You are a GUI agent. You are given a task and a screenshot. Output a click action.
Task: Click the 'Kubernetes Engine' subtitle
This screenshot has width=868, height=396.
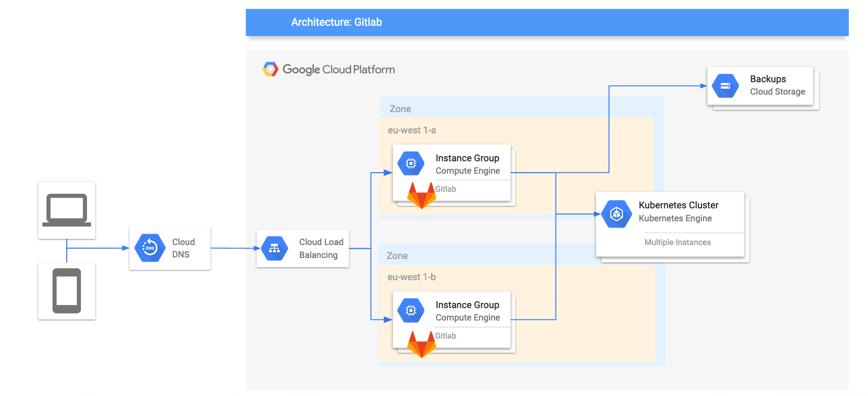point(675,218)
